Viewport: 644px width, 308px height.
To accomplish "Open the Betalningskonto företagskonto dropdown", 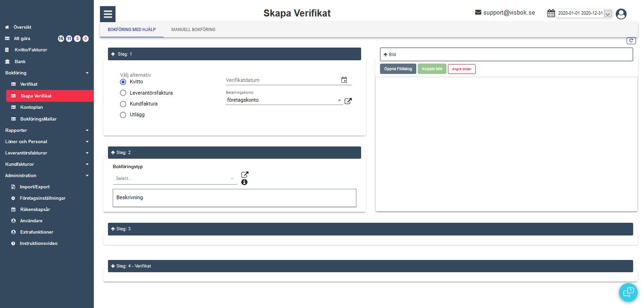I will (284, 100).
